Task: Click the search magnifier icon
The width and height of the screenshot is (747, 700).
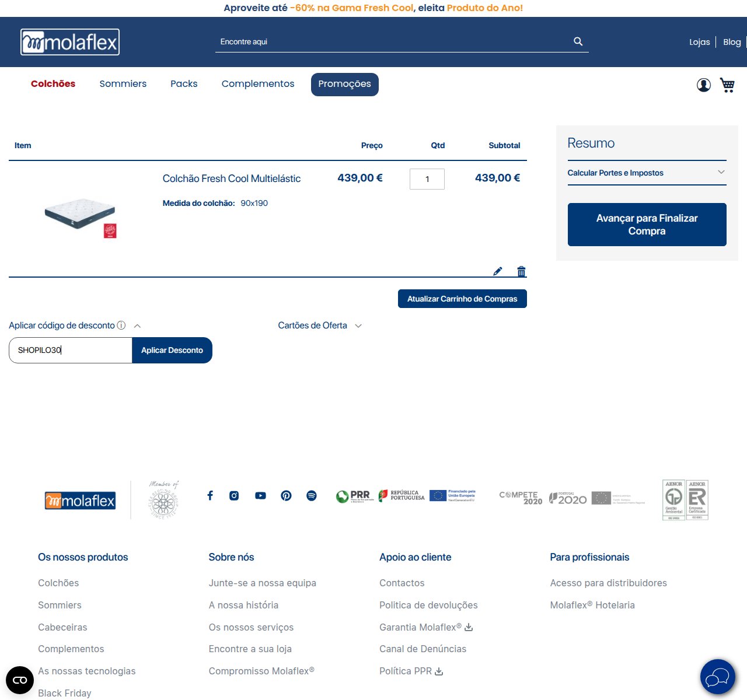Action: click(x=578, y=41)
